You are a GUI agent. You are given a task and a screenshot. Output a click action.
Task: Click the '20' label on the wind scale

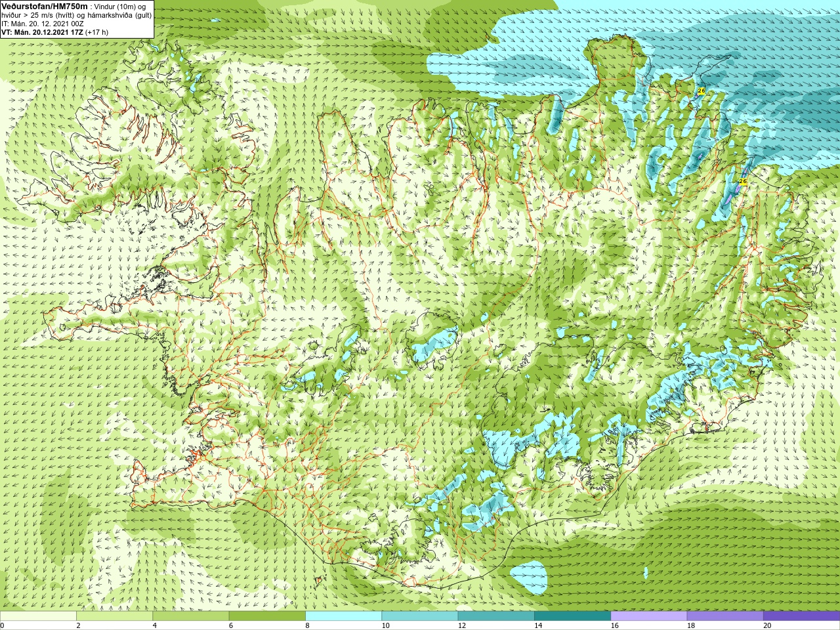click(x=767, y=625)
